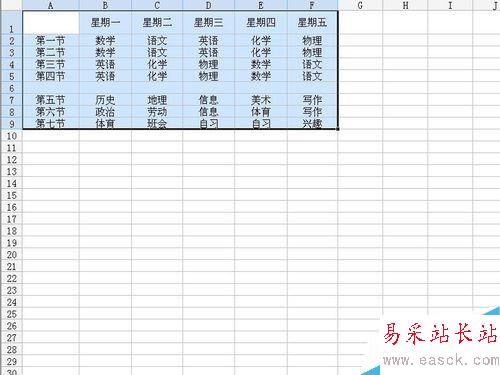The width and height of the screenshot is (500, 375).
Task: Select column I header
Action: coord(450,5)
